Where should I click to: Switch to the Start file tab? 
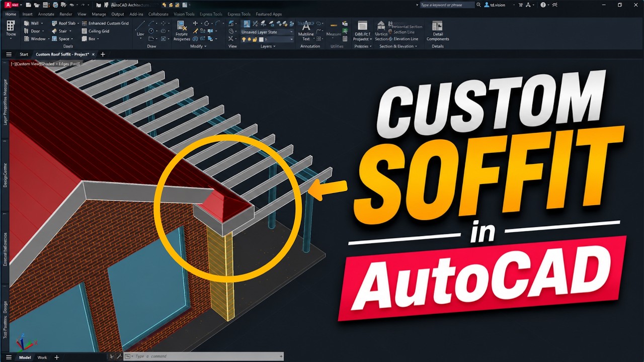pyautogui.click(x=24, y=54)
